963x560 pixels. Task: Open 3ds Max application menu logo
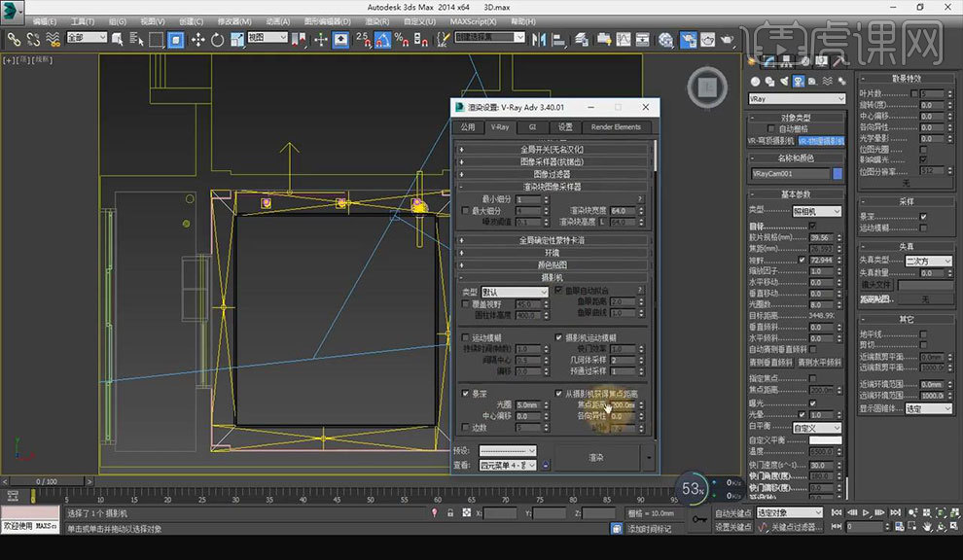pyautogui.click(x=11, y=11)
